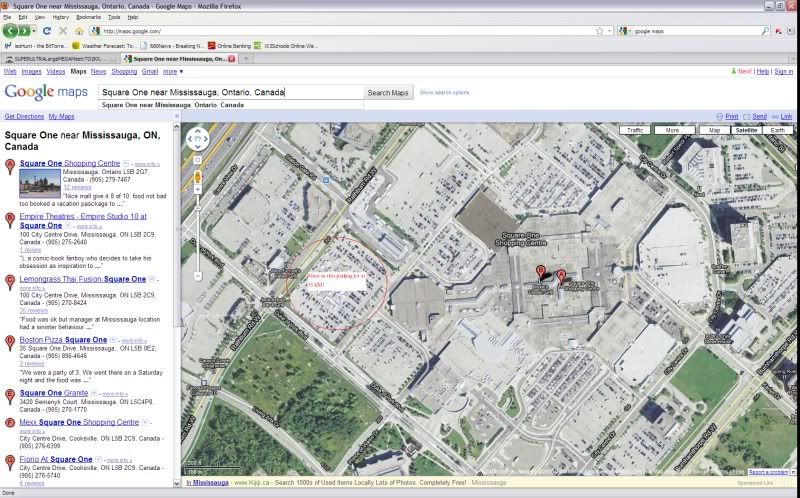Click the Firefox back navigation button
The width and height of the screenshot is (800, 498).
click(x=12, y=31)
